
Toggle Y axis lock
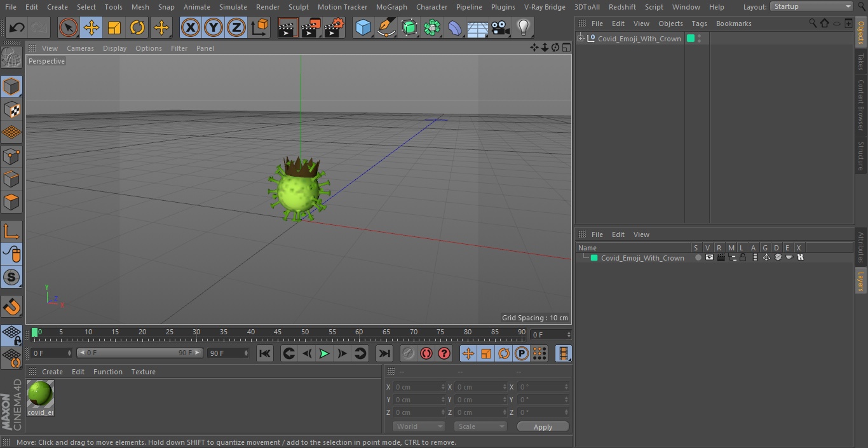pyautogui.click(x=214, y=28)
